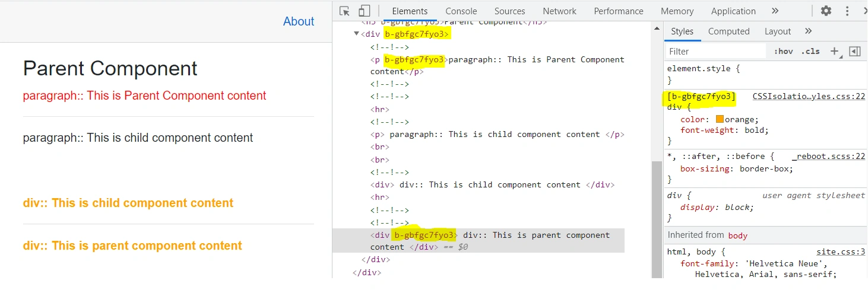Add a new style rule with plus icon
868x293 pixels.
coord(834,51)
